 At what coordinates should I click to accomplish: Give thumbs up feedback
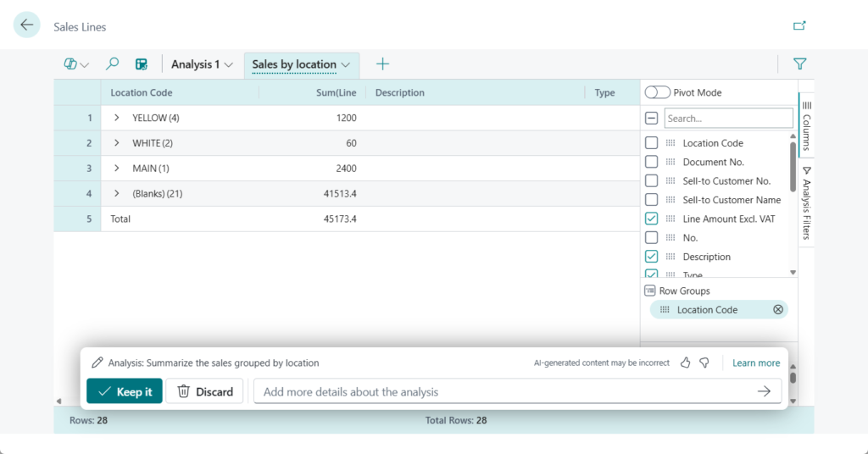[686, 363]
